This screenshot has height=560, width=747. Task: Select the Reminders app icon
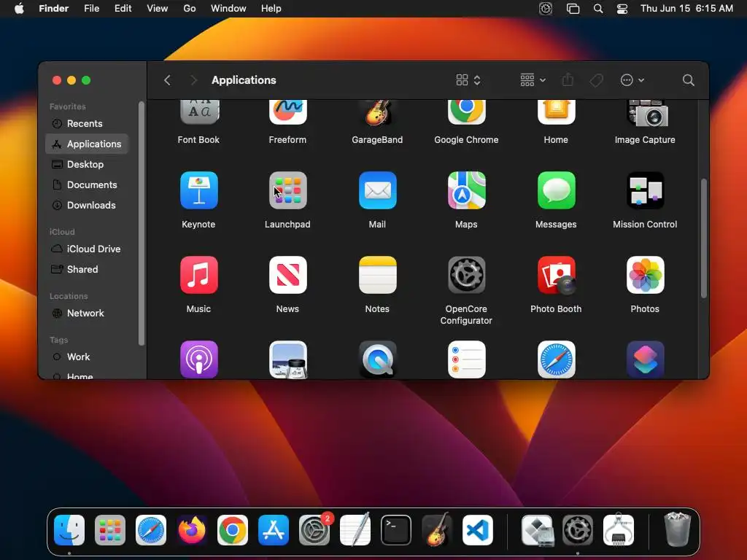tap(466, 359)
